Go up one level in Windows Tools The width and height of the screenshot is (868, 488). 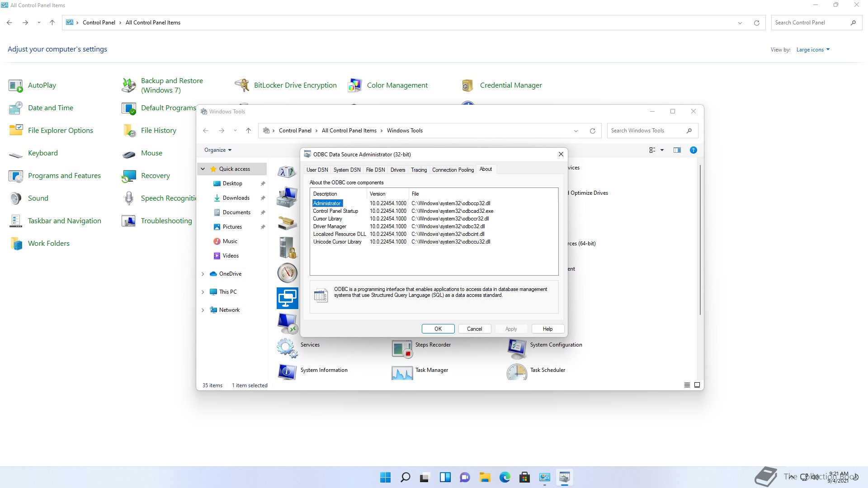(x=248, y=131)
